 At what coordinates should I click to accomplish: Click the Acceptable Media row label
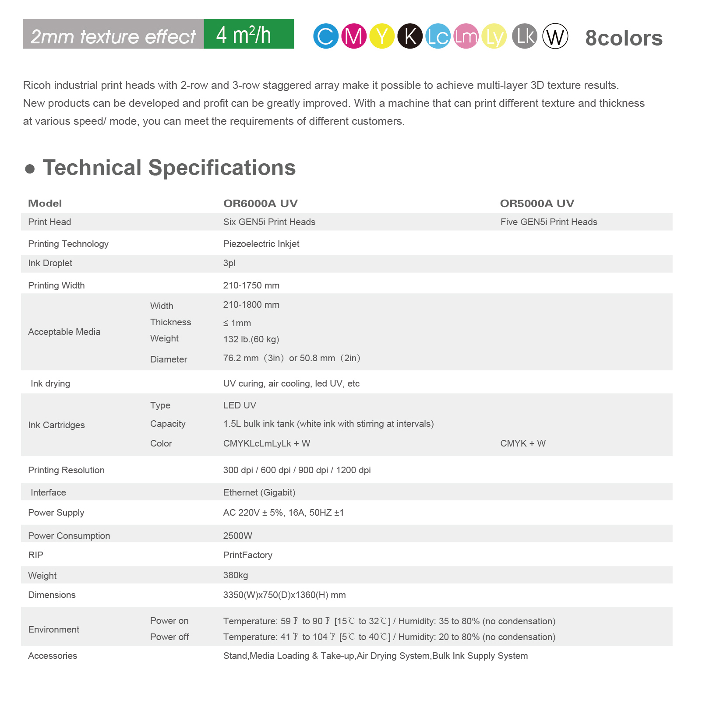tap(64, 332)
